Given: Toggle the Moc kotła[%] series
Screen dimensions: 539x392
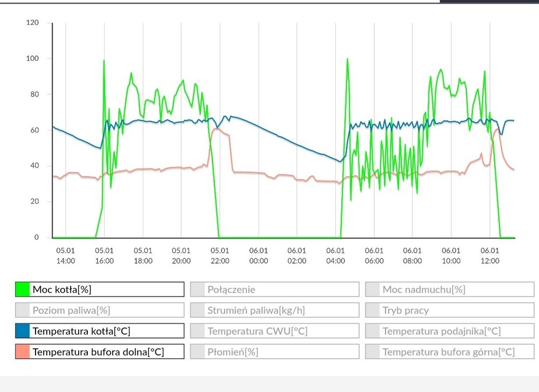Looking at the screenshot, I should [100, 290].
